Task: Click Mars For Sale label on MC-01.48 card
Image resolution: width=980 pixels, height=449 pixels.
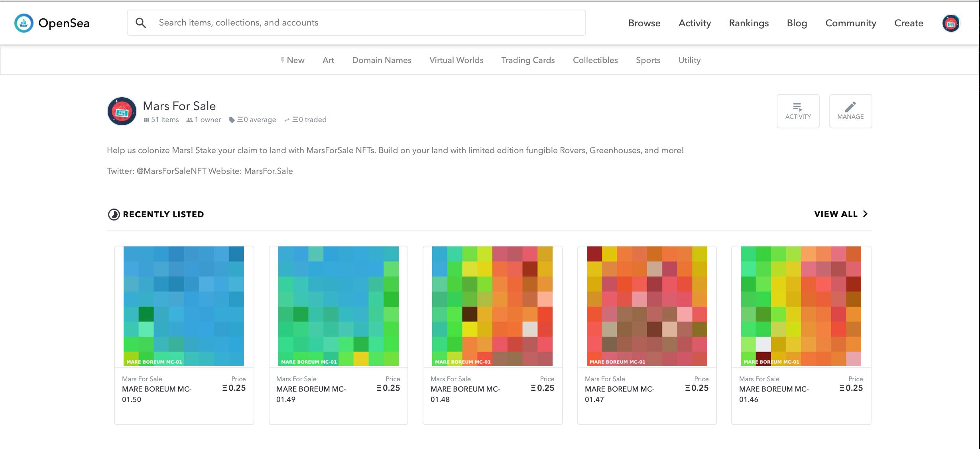Action: pyautogui.click(x=451, y=379)
